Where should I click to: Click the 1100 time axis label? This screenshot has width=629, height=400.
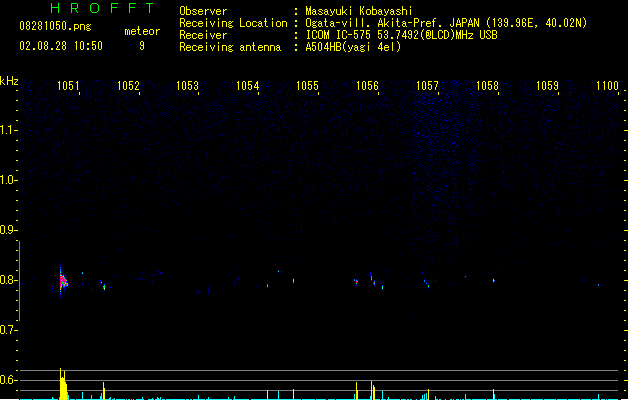click(x=607, y=86)
